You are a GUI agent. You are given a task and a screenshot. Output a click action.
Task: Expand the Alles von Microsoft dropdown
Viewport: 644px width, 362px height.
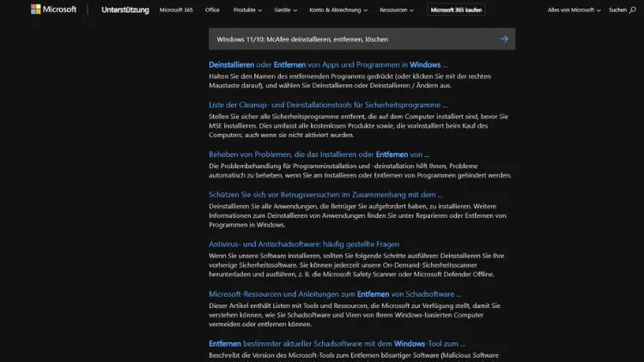574,9
